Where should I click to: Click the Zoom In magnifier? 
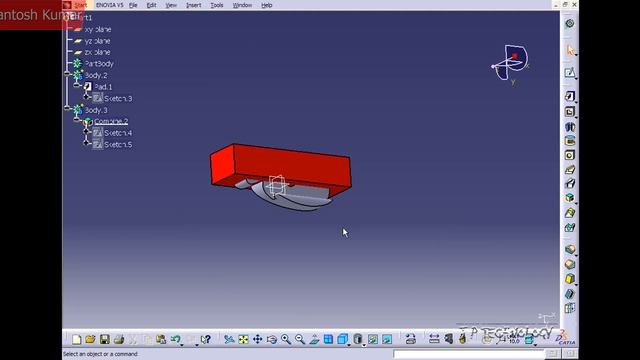pos(286,339)
